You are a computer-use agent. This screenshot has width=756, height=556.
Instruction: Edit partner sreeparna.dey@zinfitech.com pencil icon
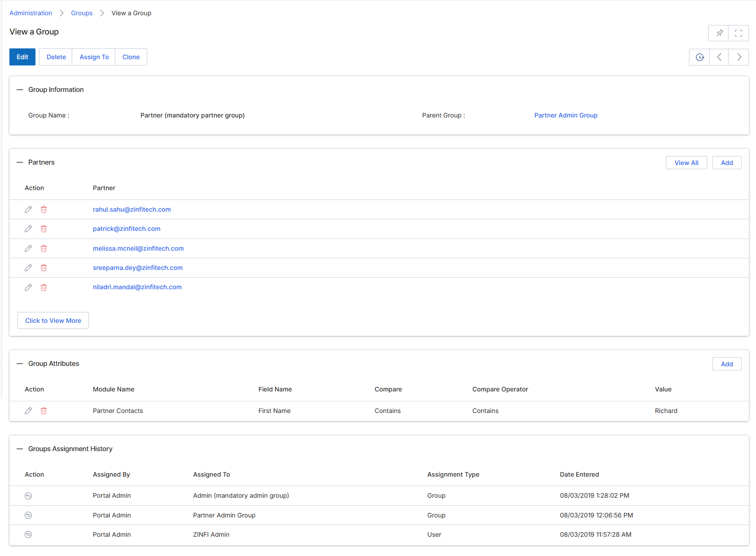click(x=28, y=268)
